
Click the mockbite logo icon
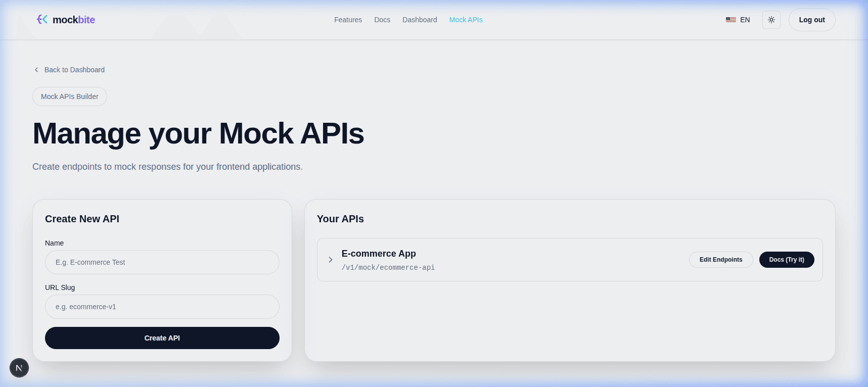coord(42,19)
